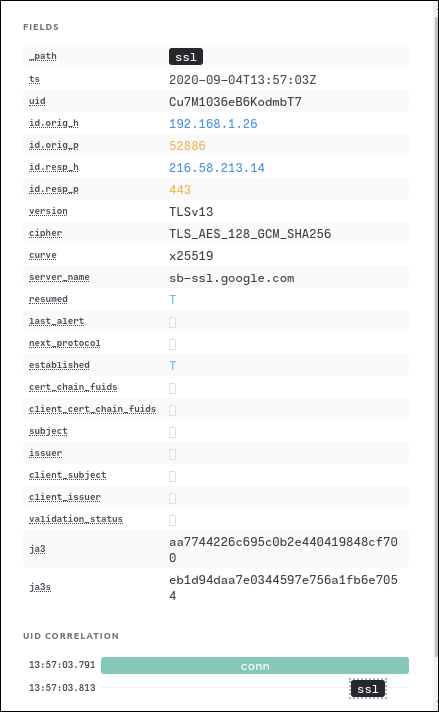Click the responder port value 443
This screenshot has height=712, width=439.
tap(180, 190)
